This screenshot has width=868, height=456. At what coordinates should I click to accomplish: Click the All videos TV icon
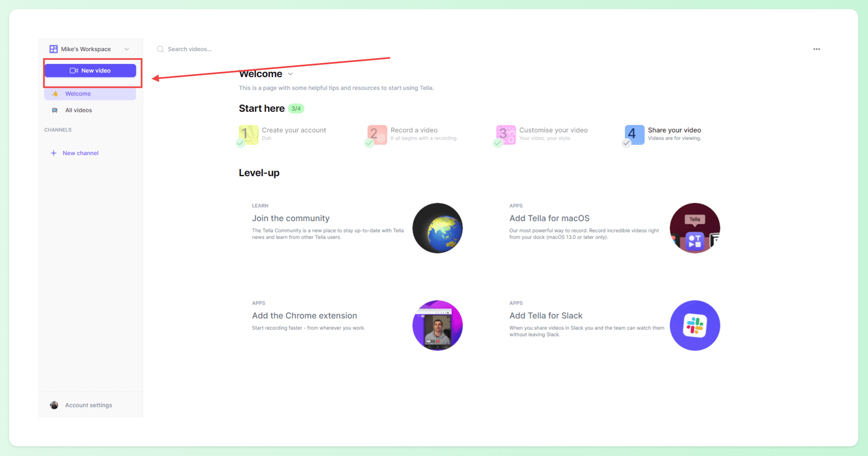(x=54, y=110)
